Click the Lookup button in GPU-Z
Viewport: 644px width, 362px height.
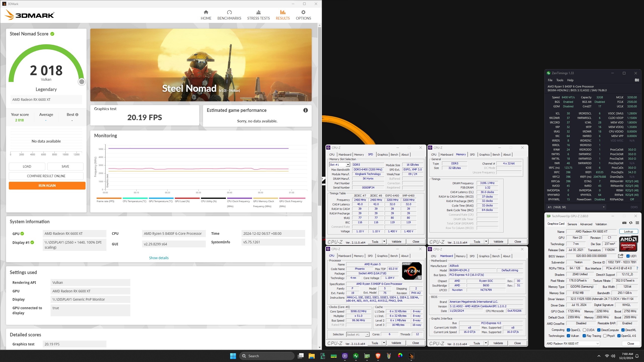click(x=628, y=232)
